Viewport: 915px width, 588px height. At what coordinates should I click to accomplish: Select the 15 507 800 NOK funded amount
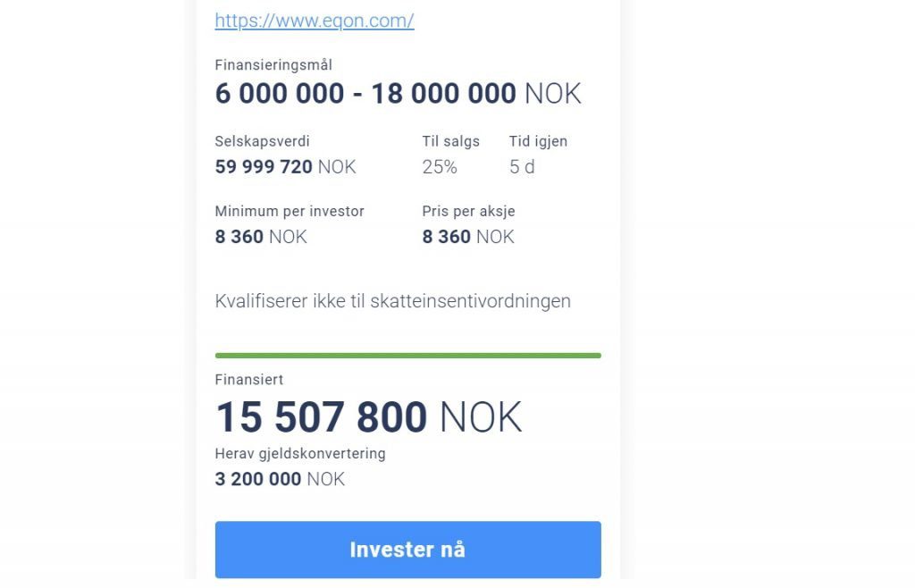pyautogui.click(x=369, y=417)
